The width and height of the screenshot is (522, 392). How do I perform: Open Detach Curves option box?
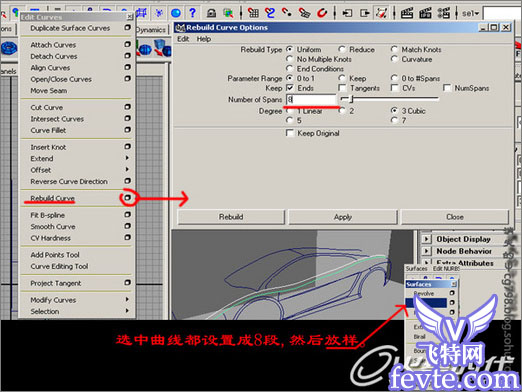click(x=127, y=55)
